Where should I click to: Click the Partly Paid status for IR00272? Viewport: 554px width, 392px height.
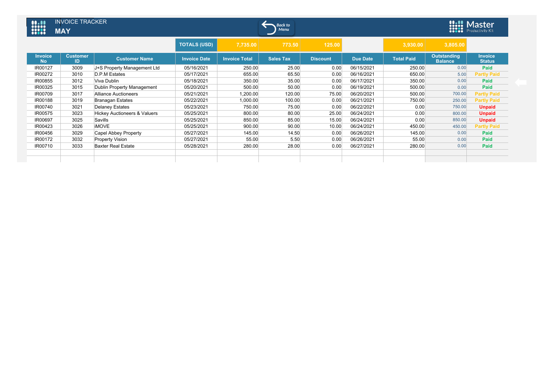point(487,74)
